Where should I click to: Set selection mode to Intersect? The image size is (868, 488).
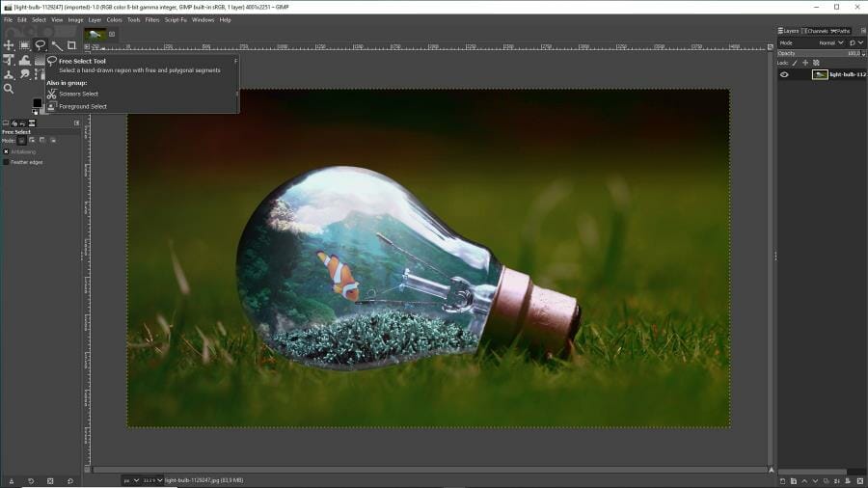tap(53, 140)
